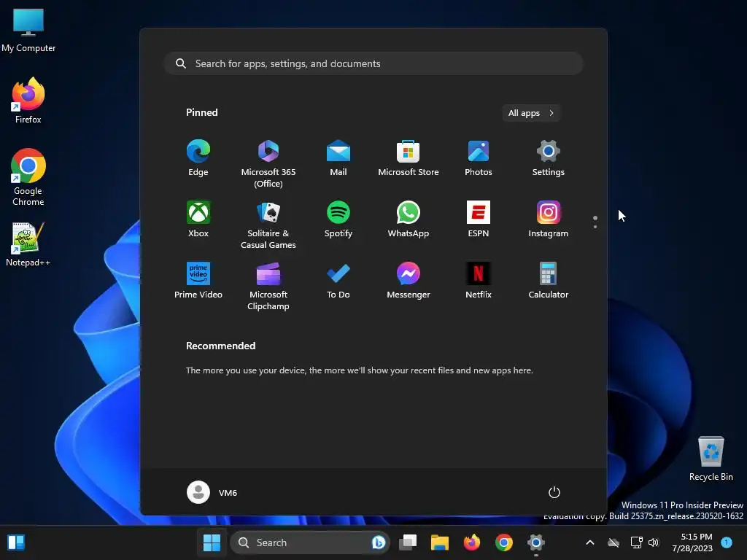Select the Google Chrome desktop shortcut
Viewport: 747px width, 560px height.
pos(28,177)
